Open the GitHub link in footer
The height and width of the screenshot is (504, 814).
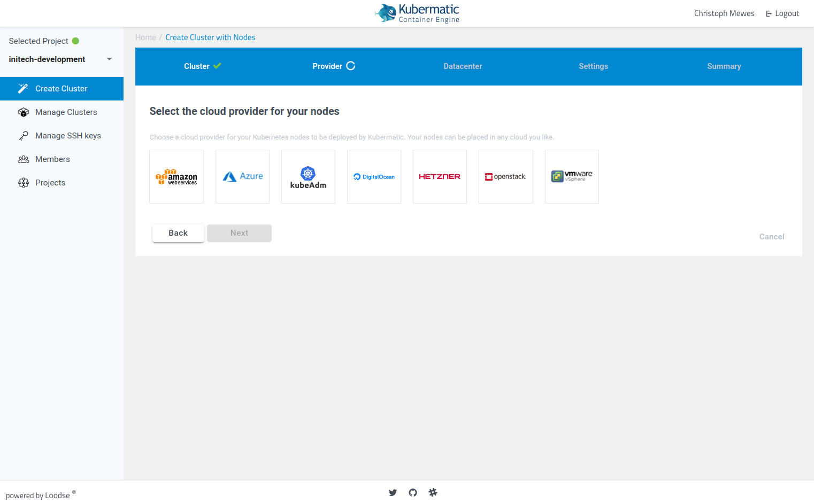[x=413, y=493]
